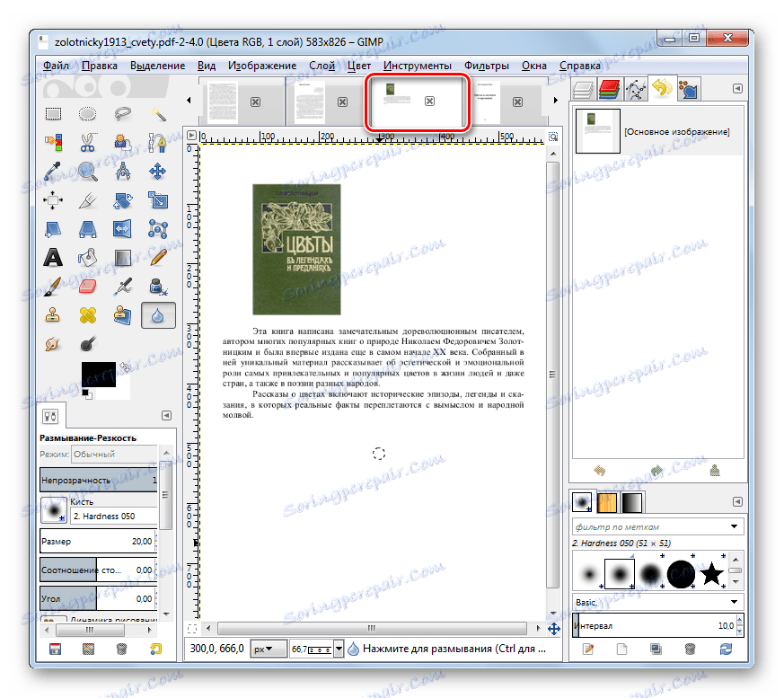Select the Shear tool
Screen dimensions: 784x698
point(53,229)
